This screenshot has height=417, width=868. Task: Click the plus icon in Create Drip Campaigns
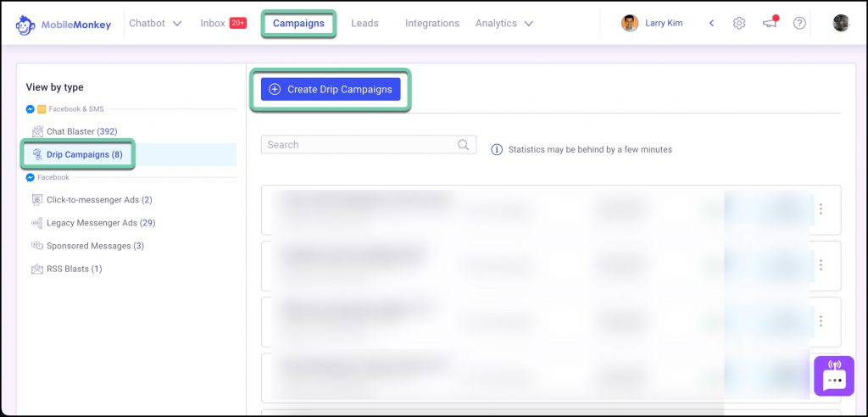275,89
